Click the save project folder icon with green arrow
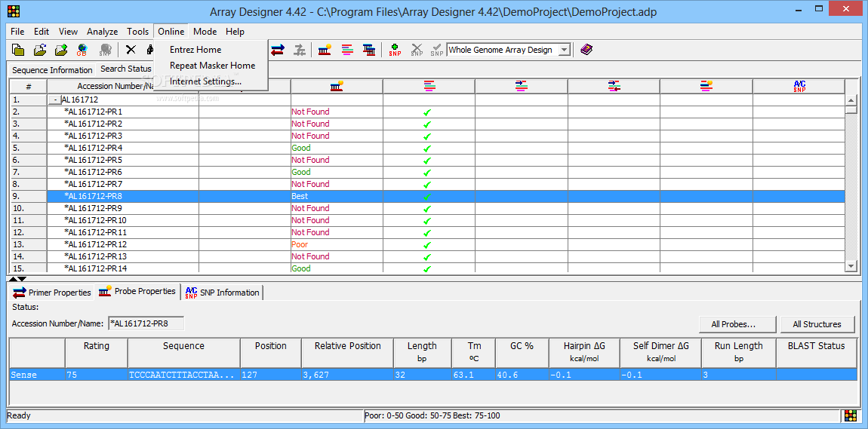868x429 pixels. point(61,50)
